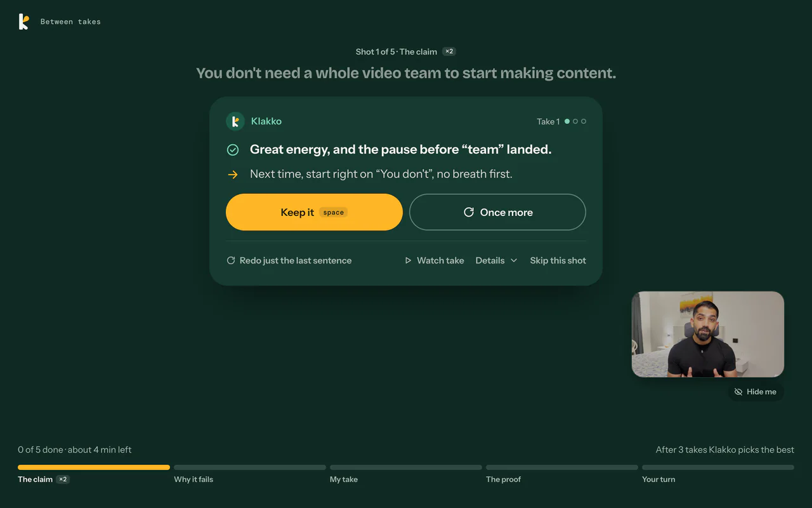Click the Klakko logo in the header
812x508 pixels.
pos(23,22)
